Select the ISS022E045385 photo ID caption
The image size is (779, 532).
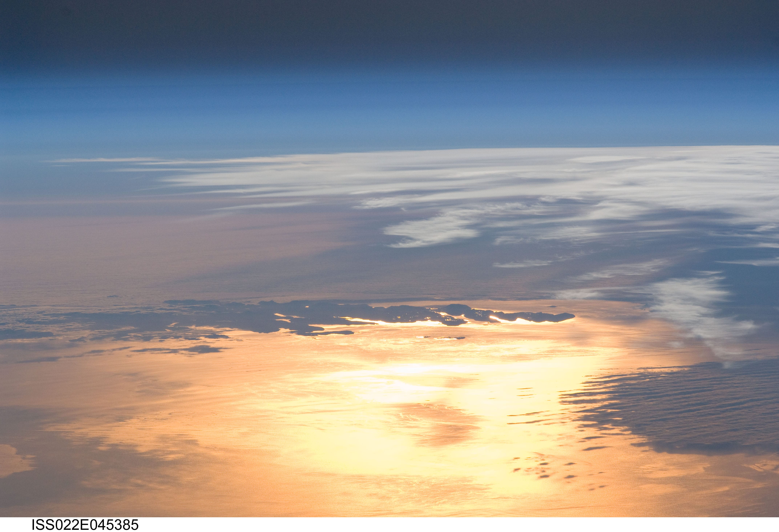pos(85,525)
